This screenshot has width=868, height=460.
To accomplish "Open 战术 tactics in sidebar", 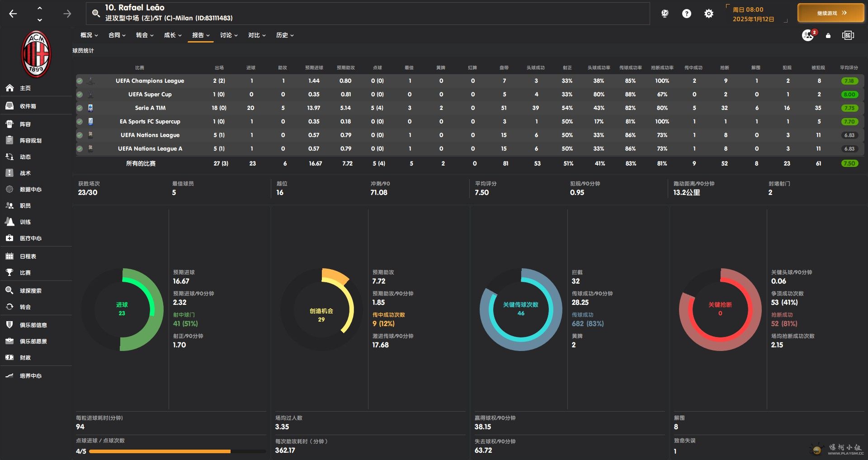I will tap(36, 173).
